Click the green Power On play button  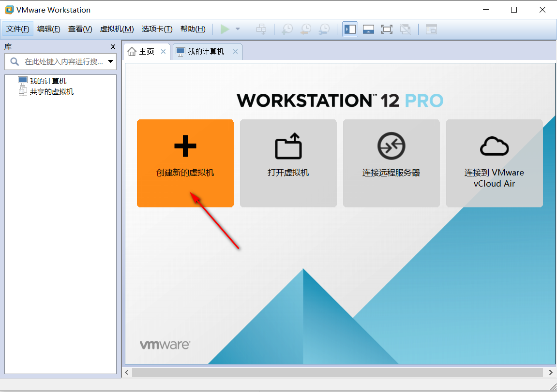(x=225, y=29)
